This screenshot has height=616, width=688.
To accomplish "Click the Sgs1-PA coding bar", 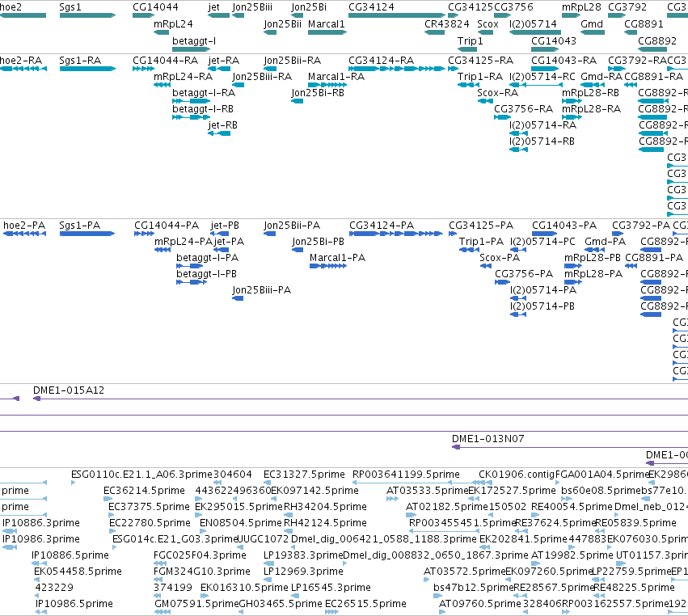I will pyautogui.click(x=87, y=234).
